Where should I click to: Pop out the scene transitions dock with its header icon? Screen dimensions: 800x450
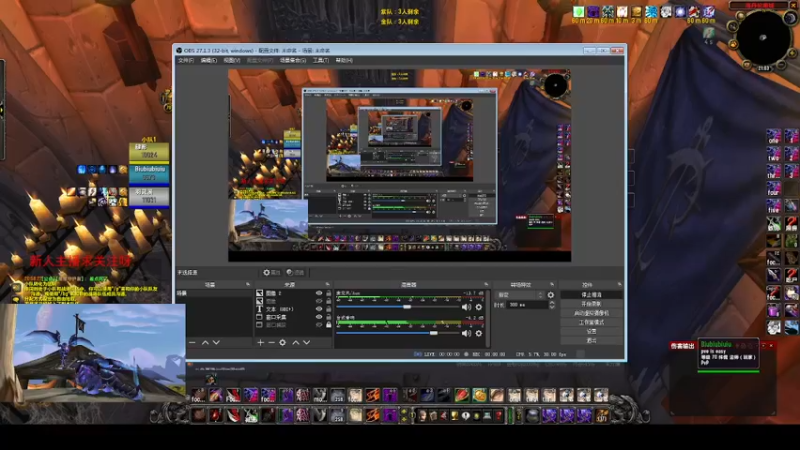(x=552, y=284)
